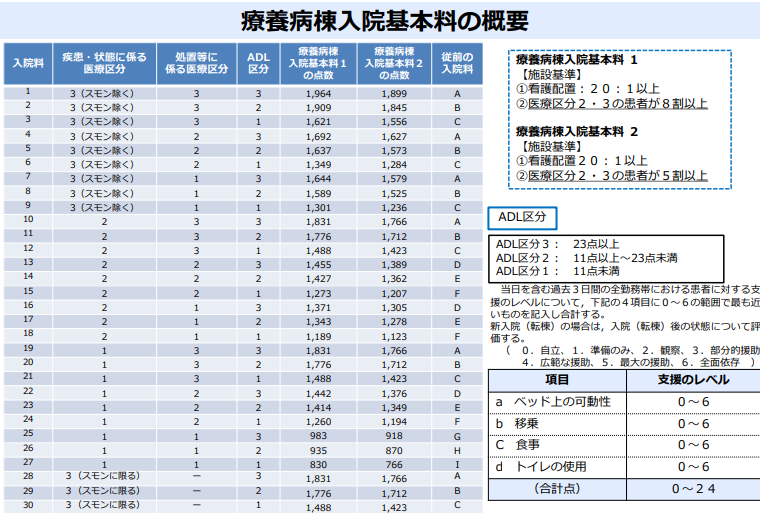
Task: Click the cell showing 918
Action: [x=394, y=436]
